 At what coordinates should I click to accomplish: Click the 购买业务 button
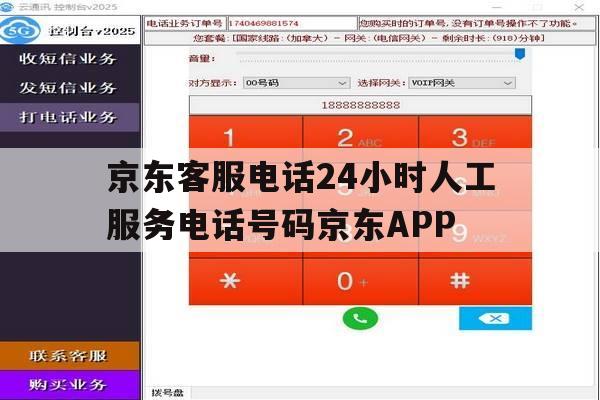tap(69, 385)
